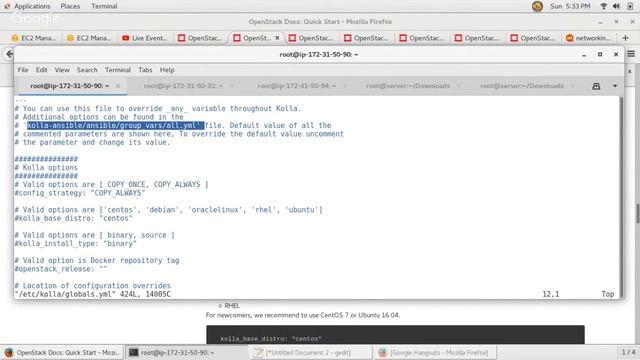Viewport: 640px width, 360px height.
Task: Click the round face icon beside the clock
Action: (x=537, y=6)
